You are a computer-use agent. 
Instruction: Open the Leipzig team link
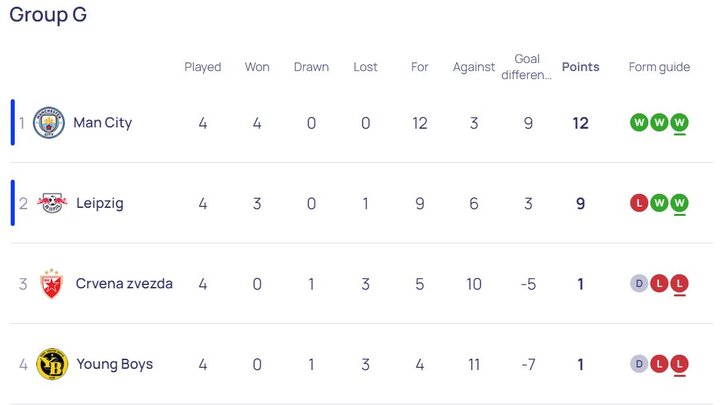pyautogui.click(x=99, y=203)
